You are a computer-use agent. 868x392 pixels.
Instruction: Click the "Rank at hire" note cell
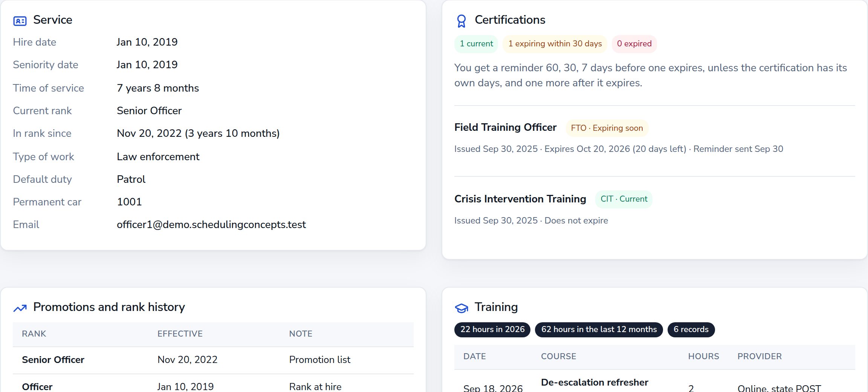[315, 387]
